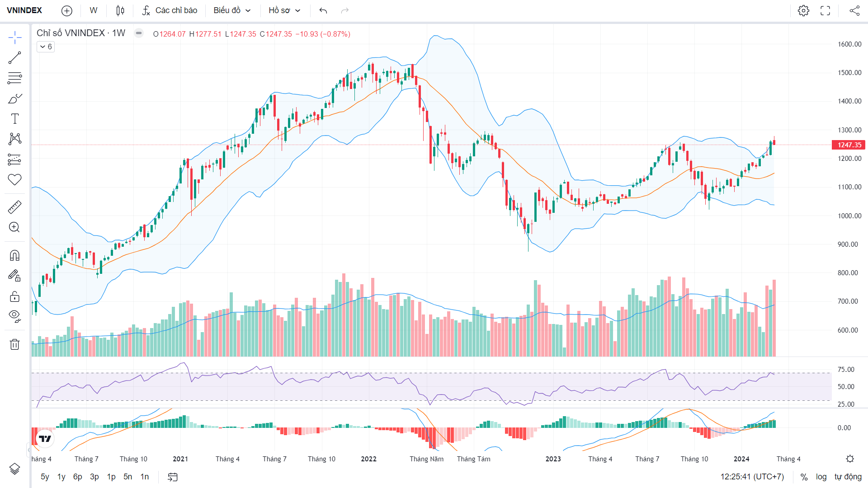Expand the Biểu đồ dropdown menu
868x488 pixels.
pyautogui.click(x=232, y=10)
